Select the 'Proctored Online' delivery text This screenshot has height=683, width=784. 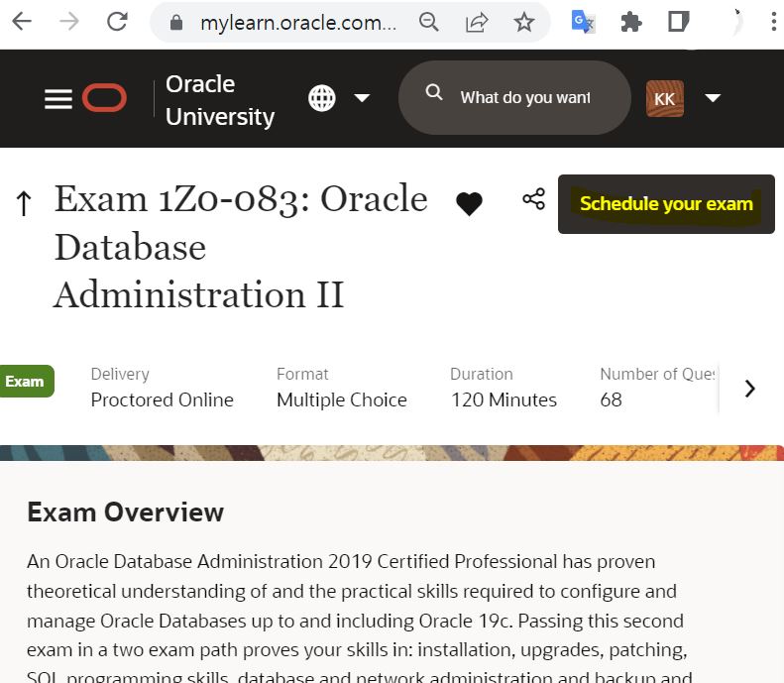point(162,399)
